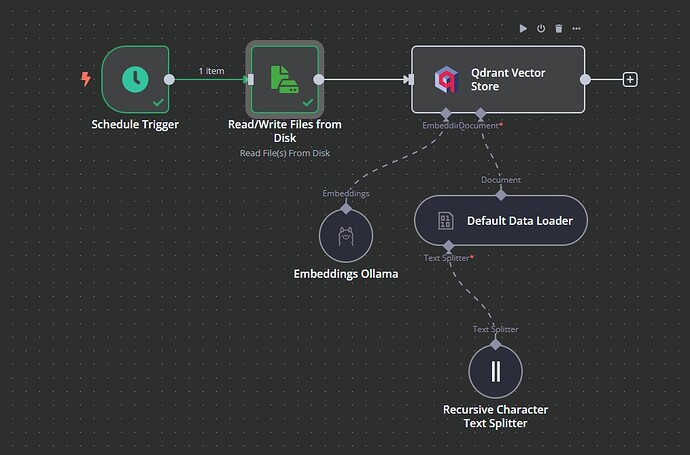Viewport: 690px width, 455px height.
Task: Deactivate node using the power icon
Action: 541,29
